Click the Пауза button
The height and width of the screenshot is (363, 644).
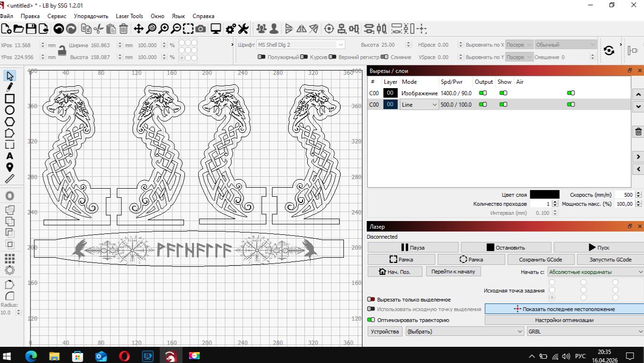(413, 247)
